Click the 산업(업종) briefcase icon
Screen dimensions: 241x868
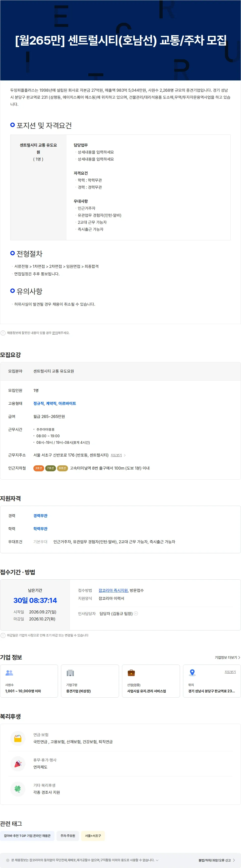coord(131,673)
